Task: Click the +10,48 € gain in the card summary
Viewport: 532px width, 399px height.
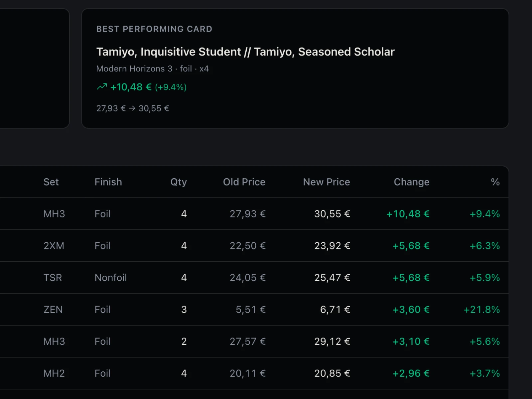Action: 131,87
